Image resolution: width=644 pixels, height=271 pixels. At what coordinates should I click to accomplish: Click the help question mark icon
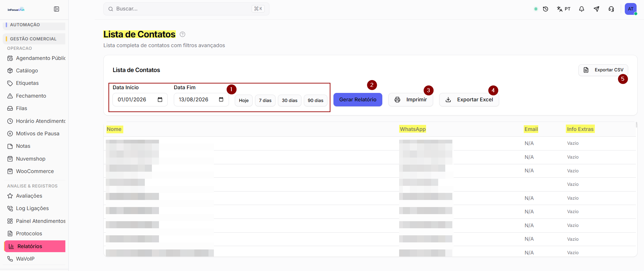pos(183,34)
